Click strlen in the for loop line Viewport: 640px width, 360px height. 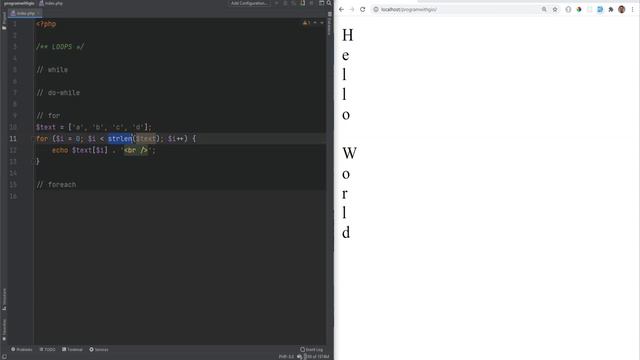[x=120, y=139]
